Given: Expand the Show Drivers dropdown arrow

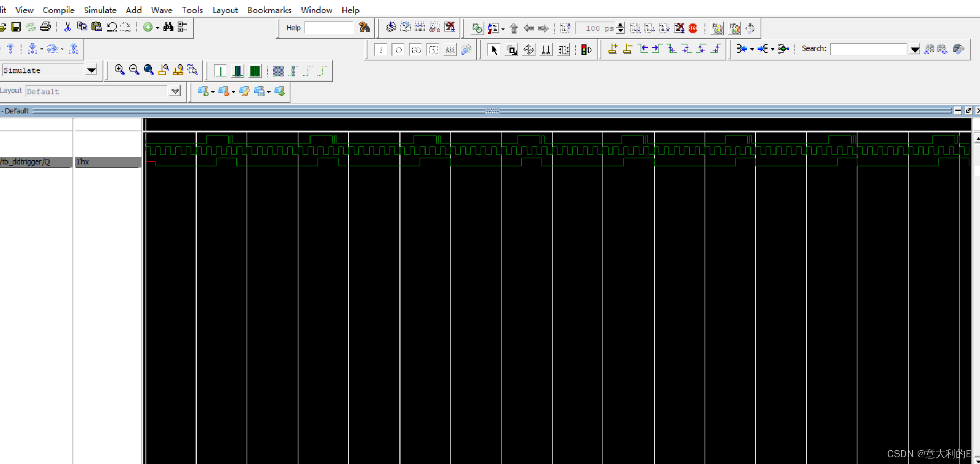Looking at the screenshot, I should [x=752, y=50].
